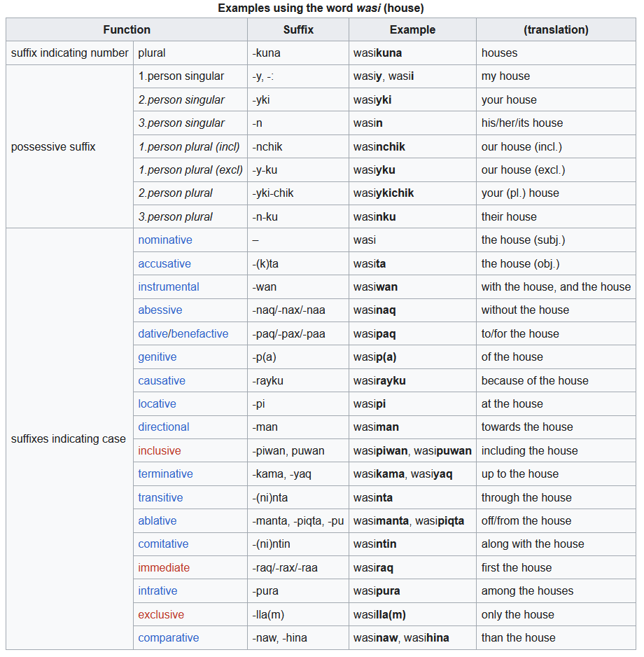Screen dimensions: 644x657
Task: Click the 'wasinchik' example cell
Action: [412, 146]
